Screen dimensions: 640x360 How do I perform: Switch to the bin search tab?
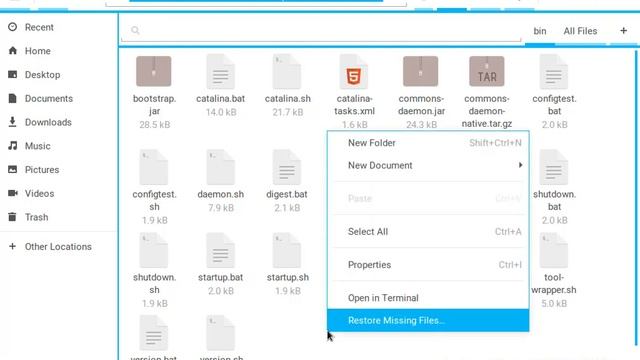[540, 31]
